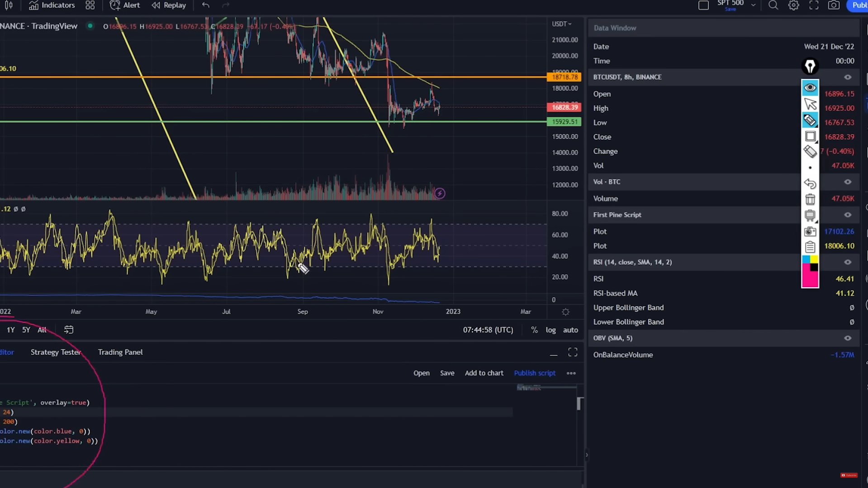The image size is (868, 488).
Task: Click the 18718.78 orange price label
Action: pos(564,77)
